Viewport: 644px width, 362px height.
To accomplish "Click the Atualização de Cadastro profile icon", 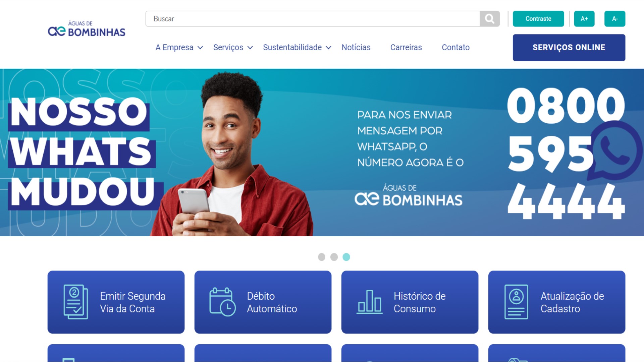I will coord(516,302).
